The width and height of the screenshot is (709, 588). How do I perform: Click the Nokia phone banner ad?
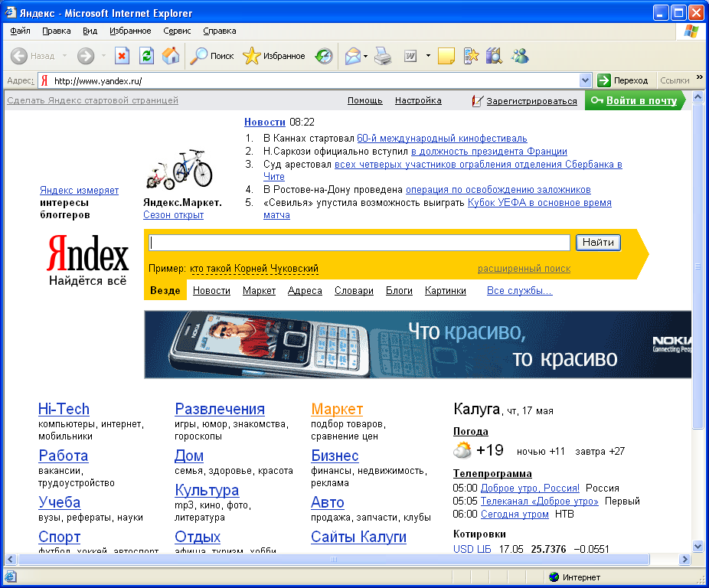click(x=418, y=345)
